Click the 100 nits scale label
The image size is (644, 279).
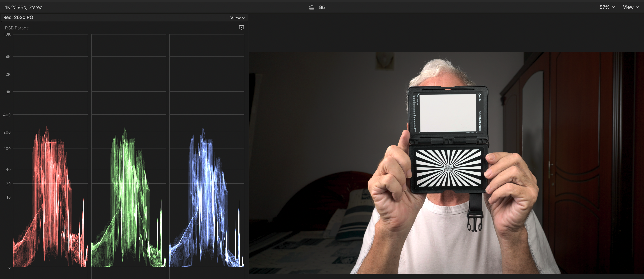7,149
